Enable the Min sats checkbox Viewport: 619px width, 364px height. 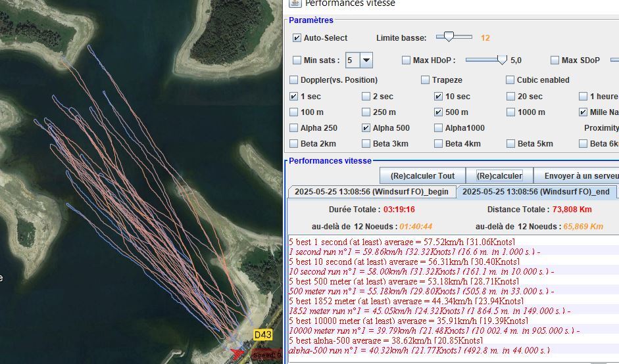(x=297, y=60)
